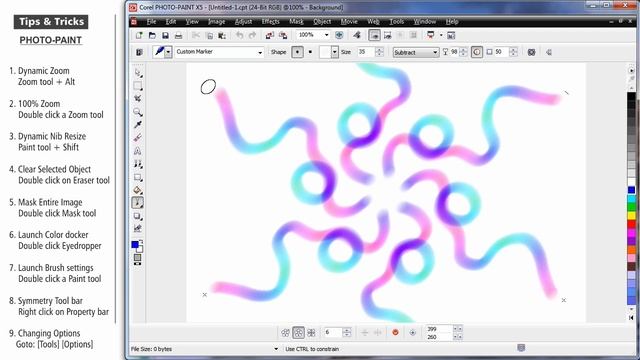Viewport: 640px width, 360px height.
Task: Expand the application launcher dropdown arrow
Action: click(x=441, y=36)
